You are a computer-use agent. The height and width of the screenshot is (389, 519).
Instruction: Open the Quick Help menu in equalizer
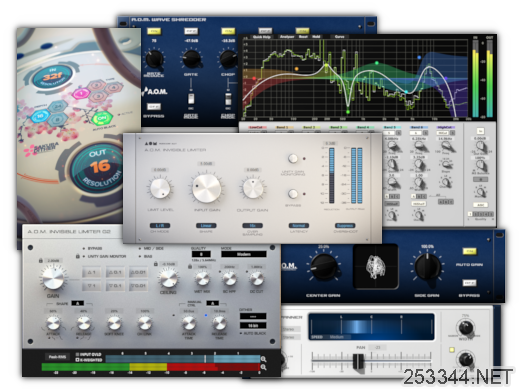point(262,37)
